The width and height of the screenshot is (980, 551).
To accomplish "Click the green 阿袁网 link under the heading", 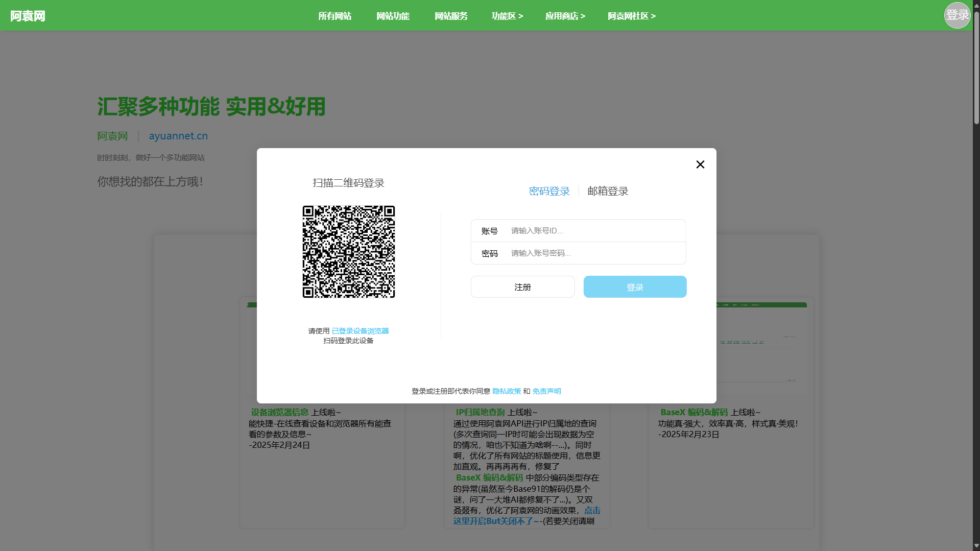I will point(112,136).
